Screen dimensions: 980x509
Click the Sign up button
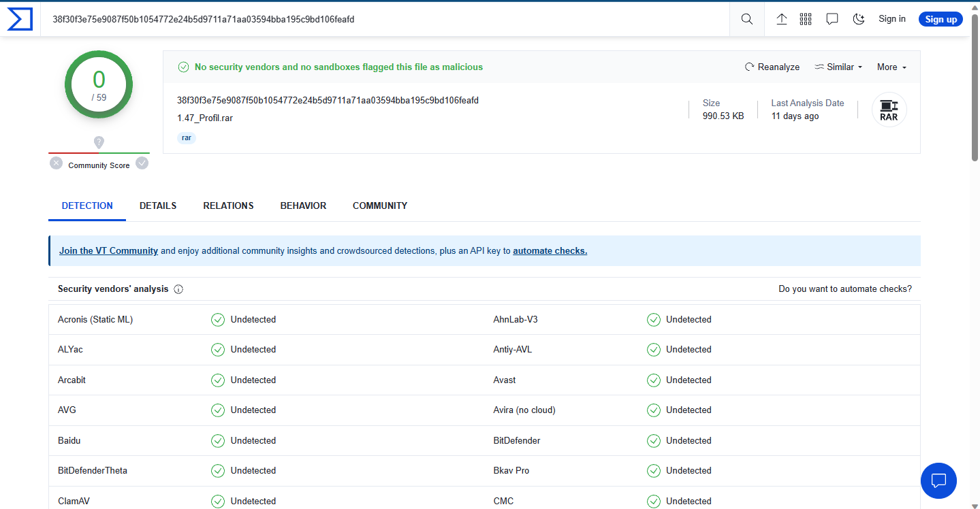click(941, 19)
